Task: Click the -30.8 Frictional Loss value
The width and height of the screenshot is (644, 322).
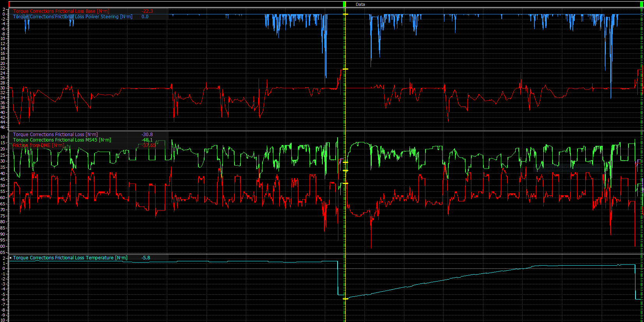Action: [x=147, y=135]
